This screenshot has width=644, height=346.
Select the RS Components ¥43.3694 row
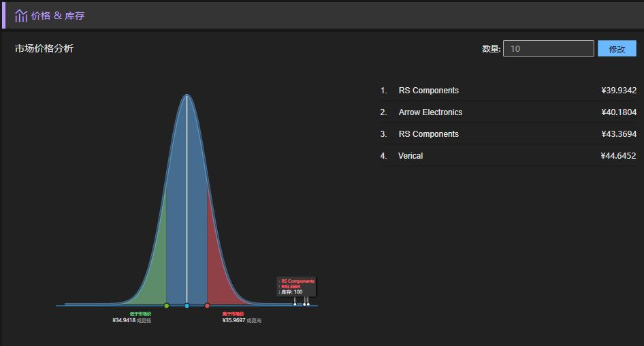pos(508,134)
